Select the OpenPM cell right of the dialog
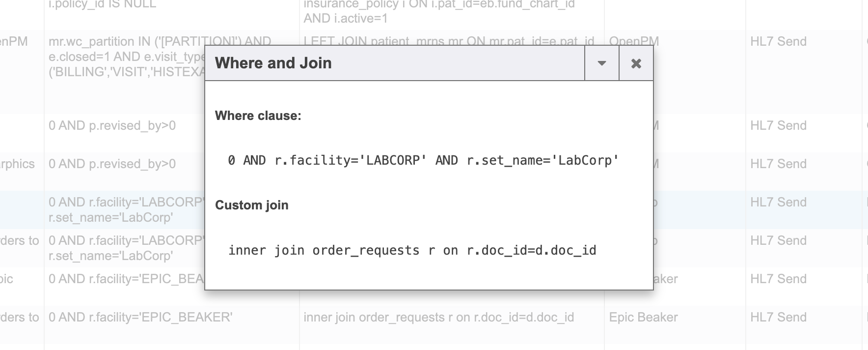Viewport: 868px width, 350px height. coord(634,40)
